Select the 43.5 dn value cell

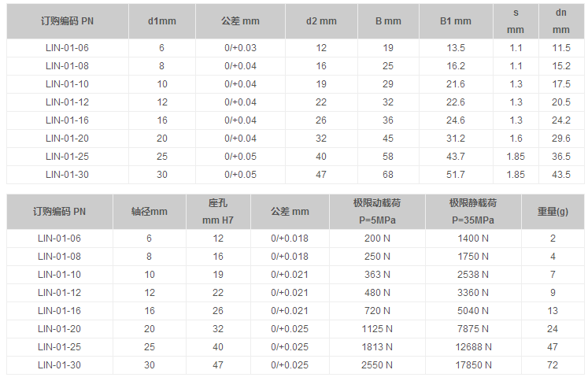pos(561,175)
